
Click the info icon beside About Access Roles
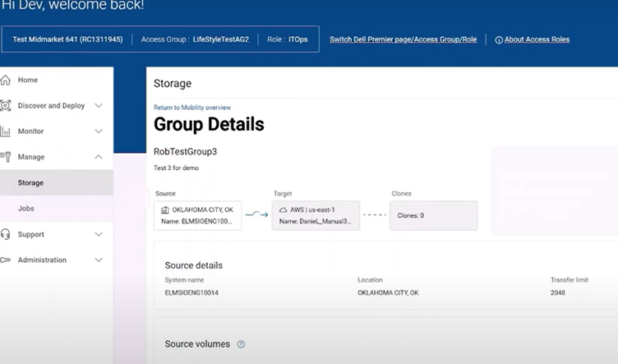click(499, 39)
